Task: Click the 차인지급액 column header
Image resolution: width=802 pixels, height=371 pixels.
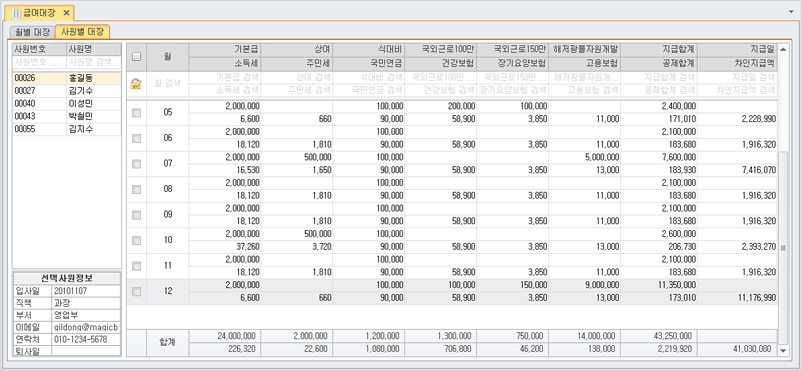Action: point(738,63)
